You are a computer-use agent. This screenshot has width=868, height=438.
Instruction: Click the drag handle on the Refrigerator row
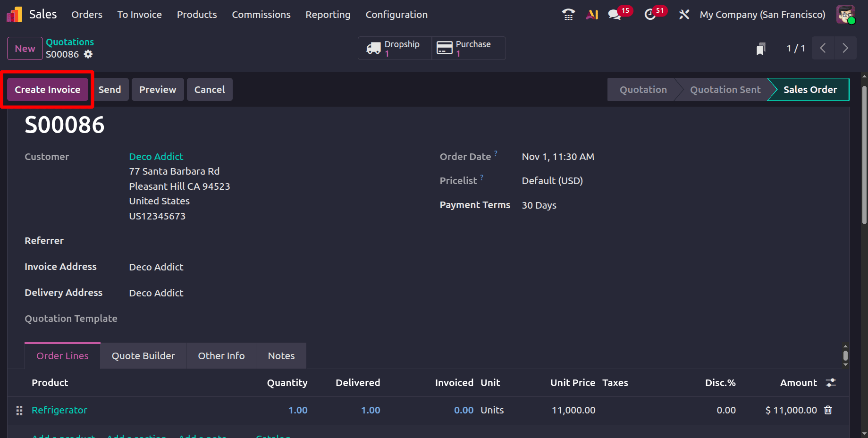(19, 410)
